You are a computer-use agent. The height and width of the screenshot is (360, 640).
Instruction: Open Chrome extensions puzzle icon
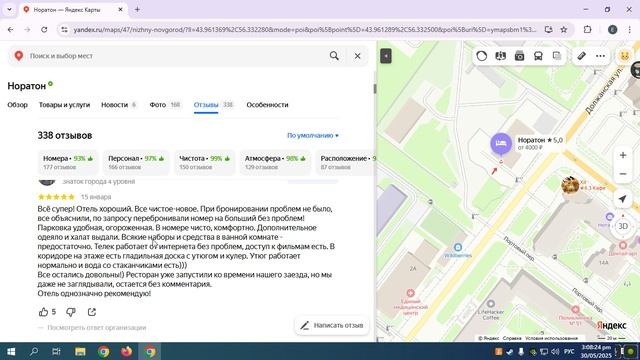tap(587, 30)
